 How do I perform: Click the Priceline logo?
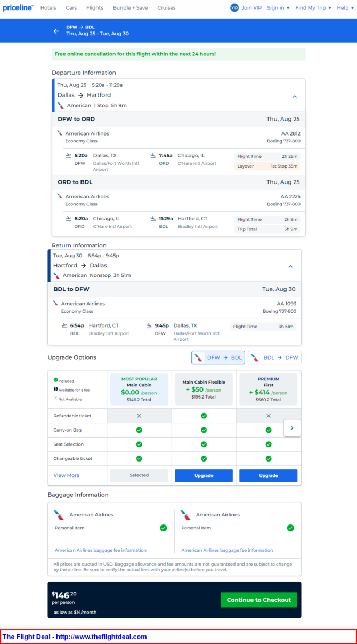(x=18, y=8)
